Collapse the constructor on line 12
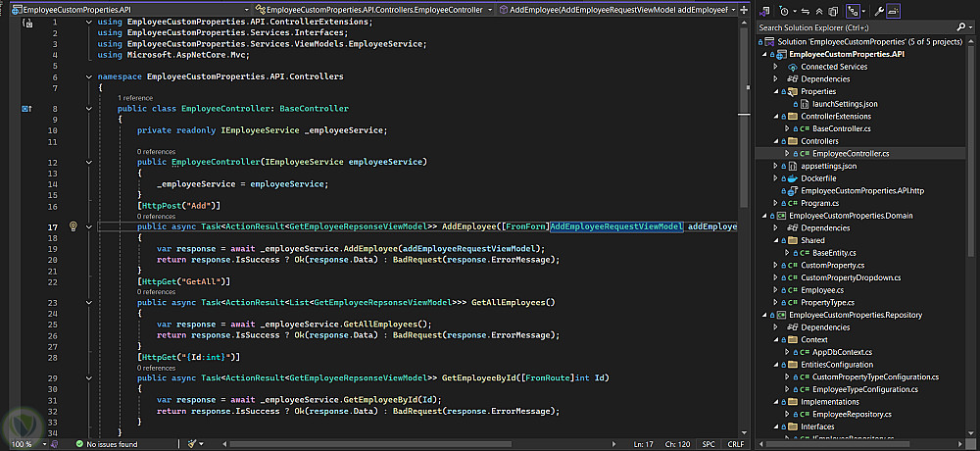980x451 pixels. point(89,162)
